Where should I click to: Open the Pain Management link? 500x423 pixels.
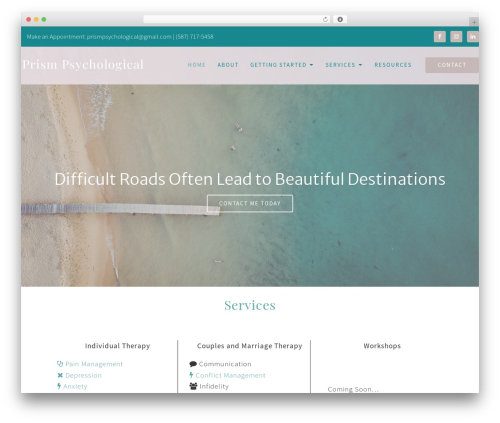coord(94,364)
